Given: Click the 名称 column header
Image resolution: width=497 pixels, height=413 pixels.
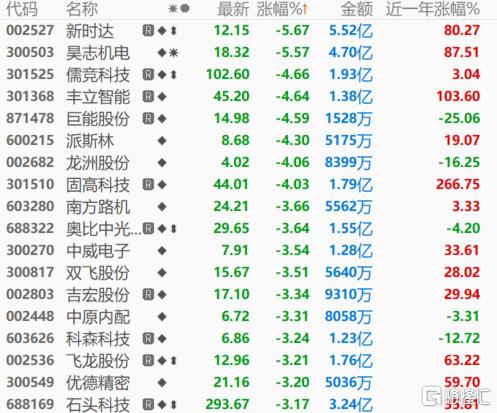Looking at the screenshot, I should point(82,9).
